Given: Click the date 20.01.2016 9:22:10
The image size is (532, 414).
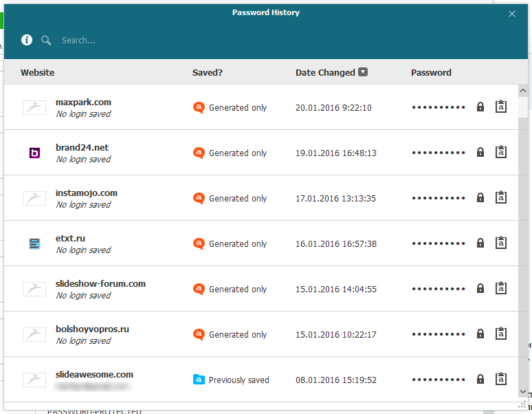Looking at the screenshot, I should [x=333, y=107].
